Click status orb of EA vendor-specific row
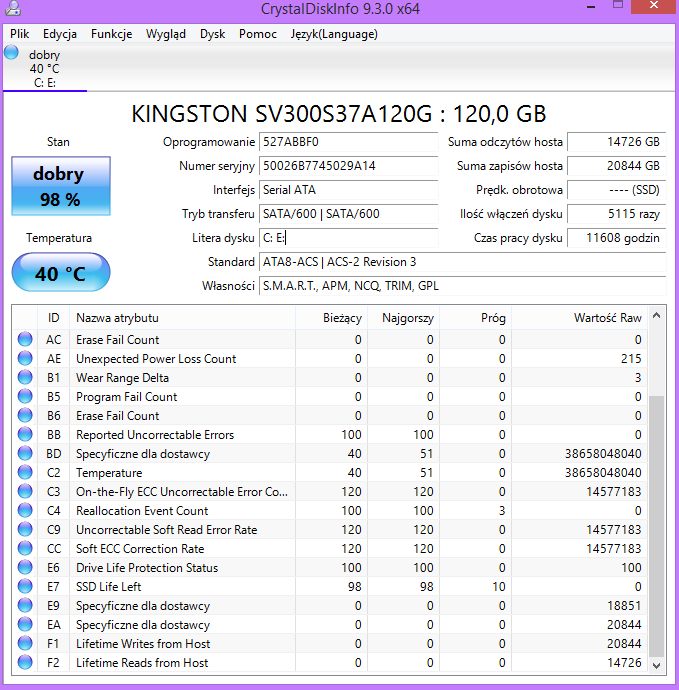The width and height of the screenshot is (679, 690). pos(25,624)
